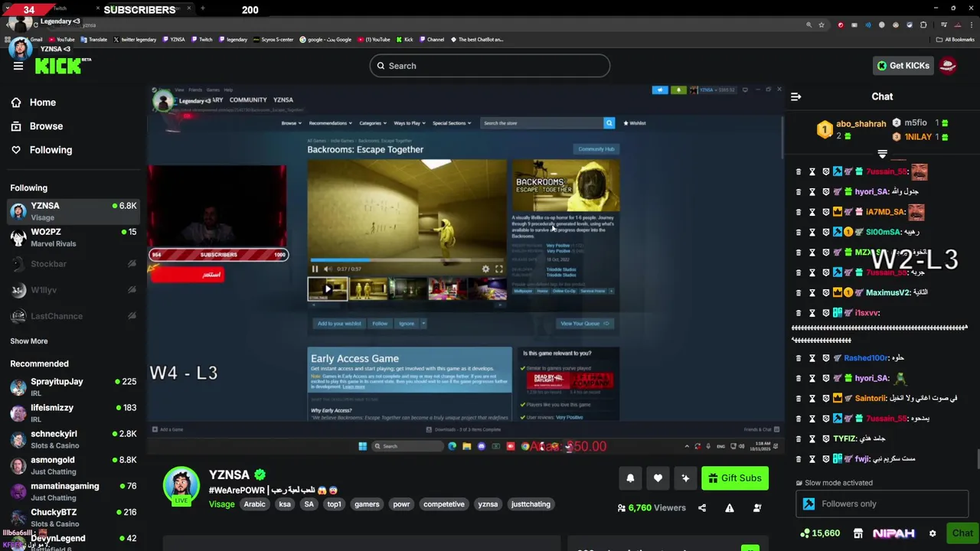Click the Followers only chat input
The height and width of the screenshot is (551, 980).
882,504
